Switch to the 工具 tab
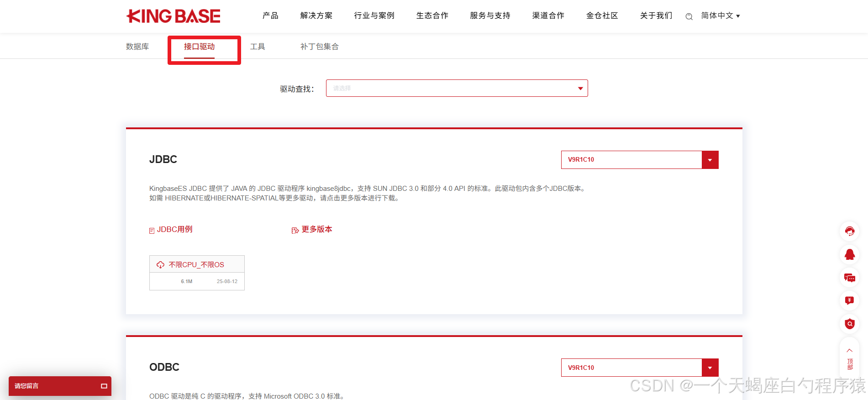Viewport: 868px width, 400px height. (x=258, y=47)
